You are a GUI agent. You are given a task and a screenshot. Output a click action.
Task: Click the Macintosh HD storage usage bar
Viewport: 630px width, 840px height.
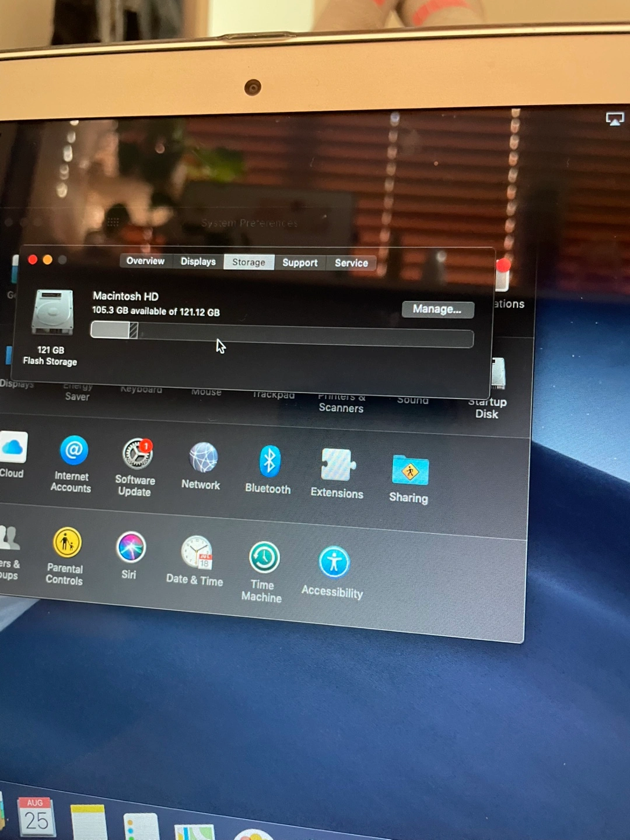point(282,335)
